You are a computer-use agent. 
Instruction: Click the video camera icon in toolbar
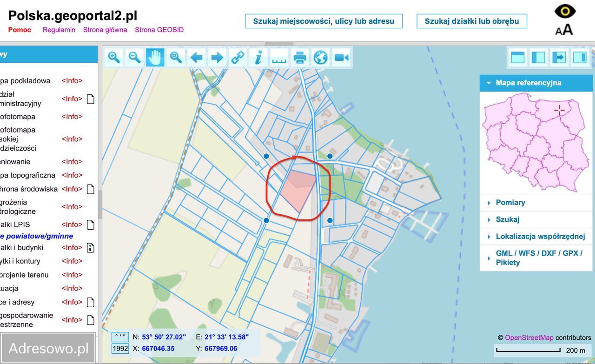341,57
